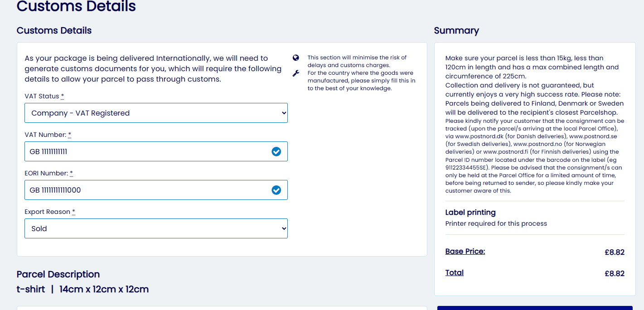Screen dimensions: 644x310
Task: Click the globe icon beside the customs note
Action: (x=296, y=58)
